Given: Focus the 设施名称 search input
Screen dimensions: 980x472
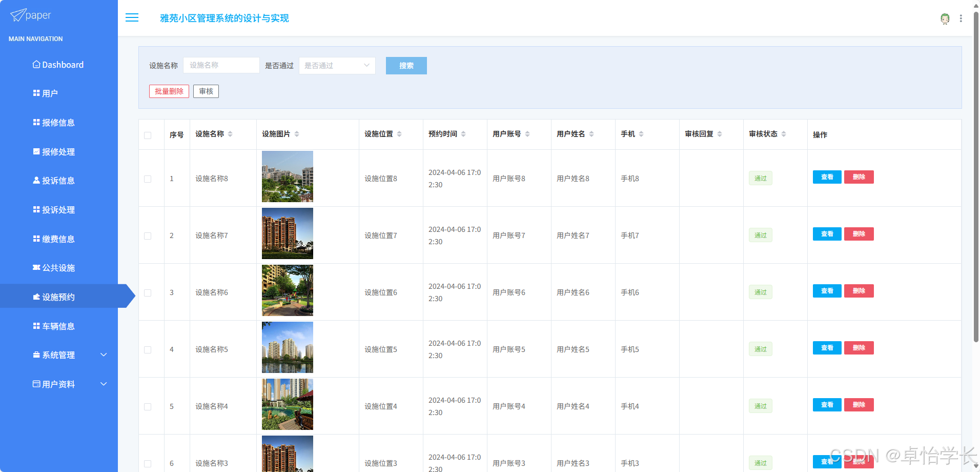Looking at the screenshot, I should pyautogui.click(x=221, y=65).
